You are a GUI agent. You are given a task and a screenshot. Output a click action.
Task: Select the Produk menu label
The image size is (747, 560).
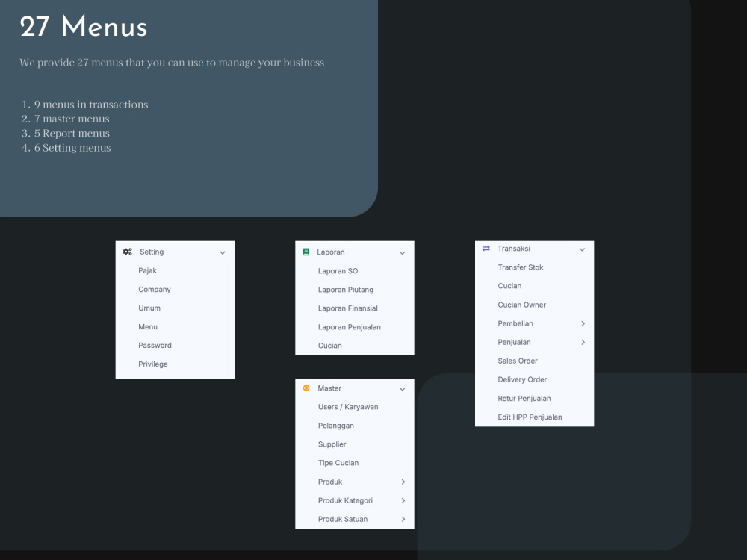(330, 482)
